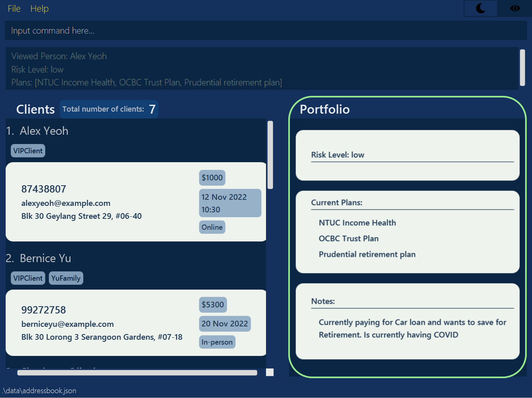
Task: Click phone number 99272758
Action: point(44,310)
